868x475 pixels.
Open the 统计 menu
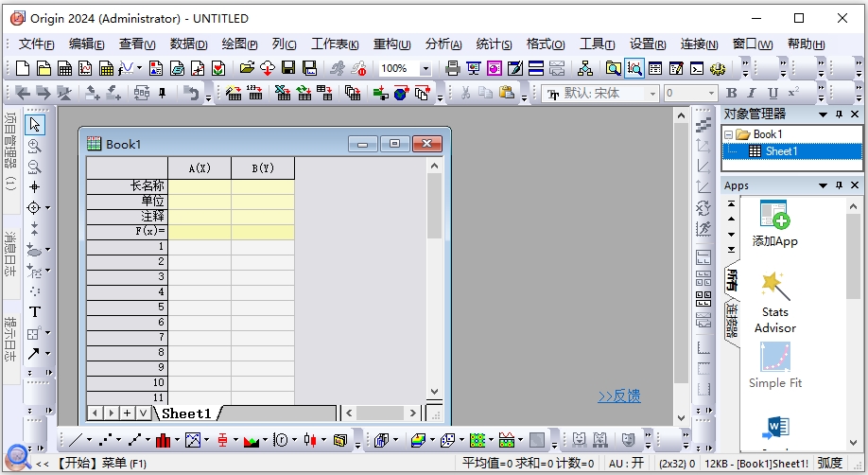pyautogui.click(x=494, y=44)
